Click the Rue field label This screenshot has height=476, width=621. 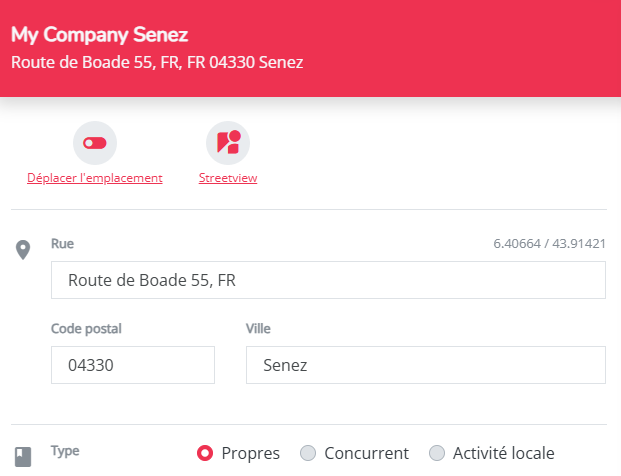62,243
